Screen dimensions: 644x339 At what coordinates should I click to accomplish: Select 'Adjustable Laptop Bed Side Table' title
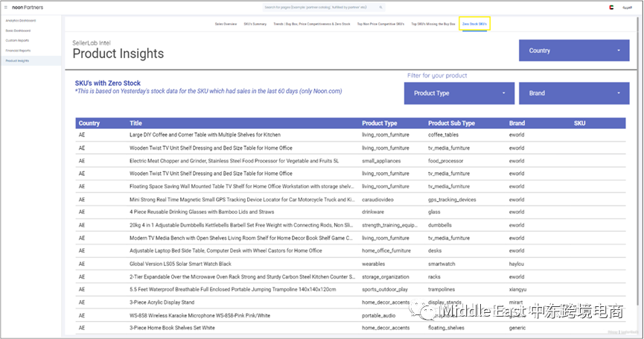[x=226, y=250]
